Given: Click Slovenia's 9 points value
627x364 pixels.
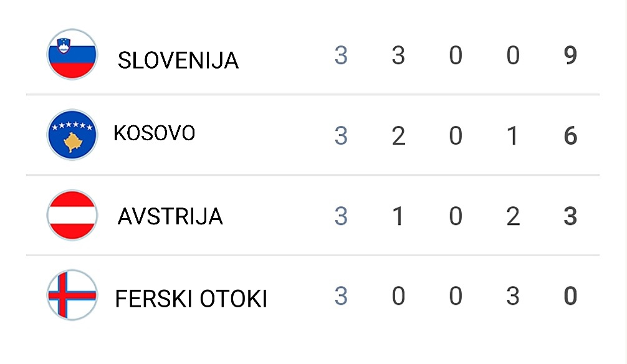Looking at the screenshot, I should [x=570, y=55].
